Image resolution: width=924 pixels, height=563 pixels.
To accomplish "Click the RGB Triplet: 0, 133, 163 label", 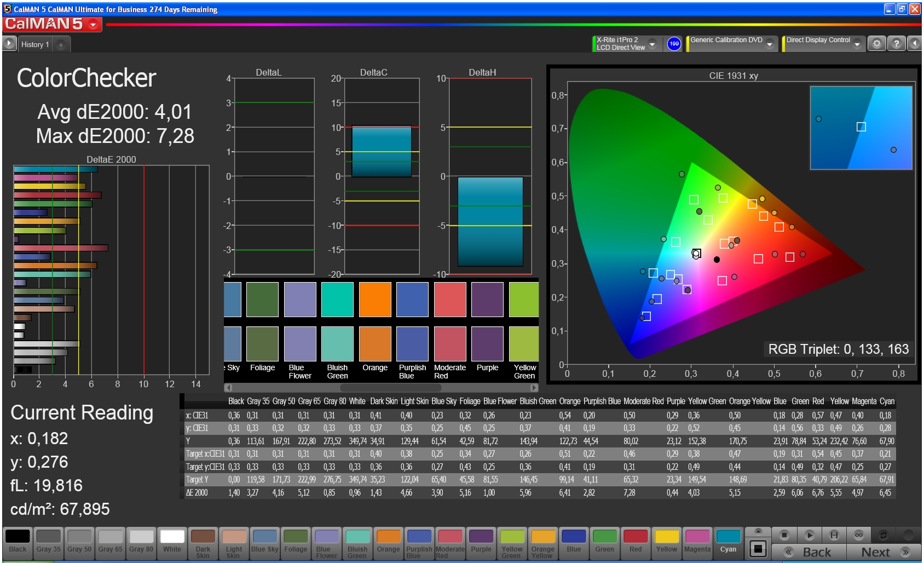I will pos(838,349).
